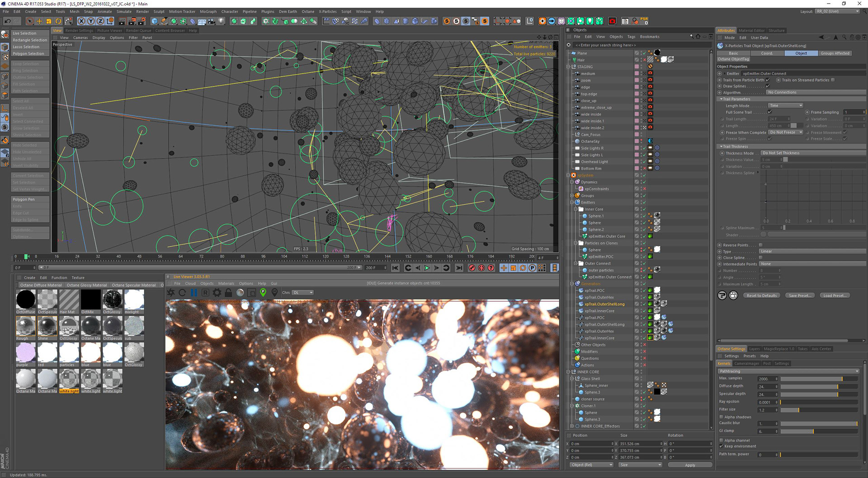Enable Alpha shadows checkbox in Octane Settings
The width and height of the screenshot is (868, 478).
722,417
